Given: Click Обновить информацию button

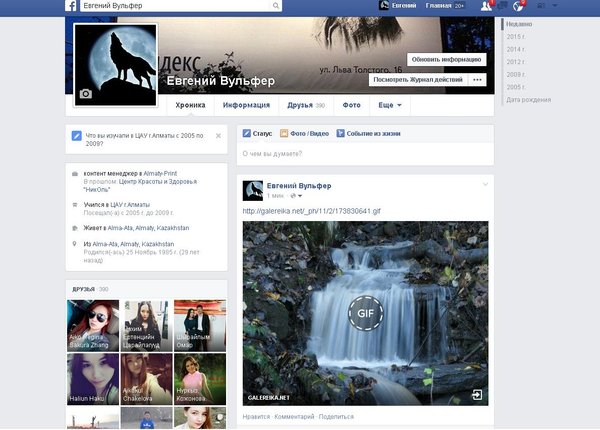Looking at the screenshot, I should point(447,59).
